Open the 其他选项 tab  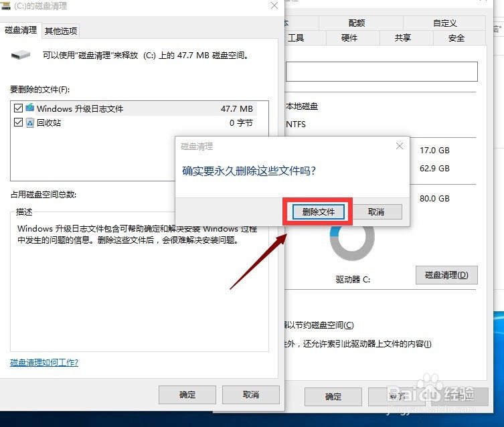click(x=61, y=31)
